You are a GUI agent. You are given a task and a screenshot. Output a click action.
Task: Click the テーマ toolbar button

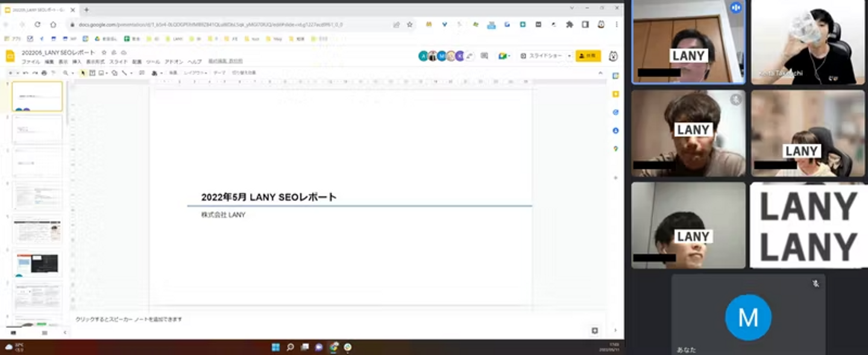[219, 73]
